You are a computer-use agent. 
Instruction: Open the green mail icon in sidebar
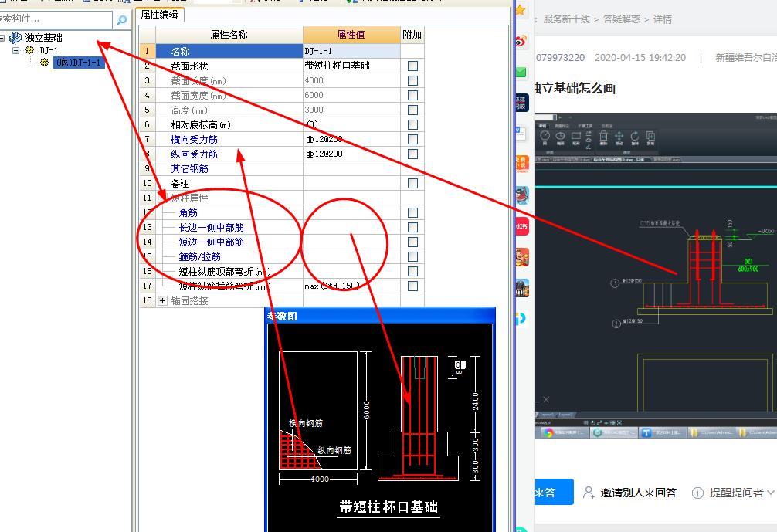pyautogui.click(x=521, y=73)
